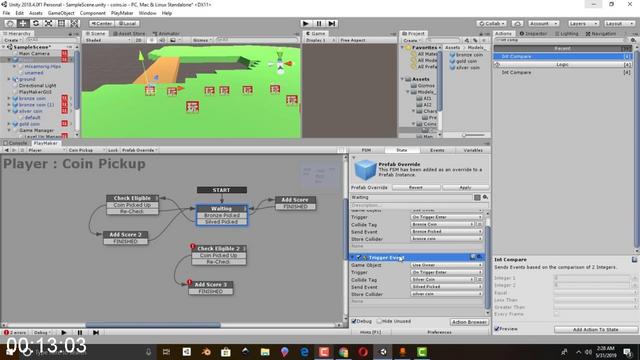
Task: Click magnifier icon beside Waiting name
Action: coord(485,198)
